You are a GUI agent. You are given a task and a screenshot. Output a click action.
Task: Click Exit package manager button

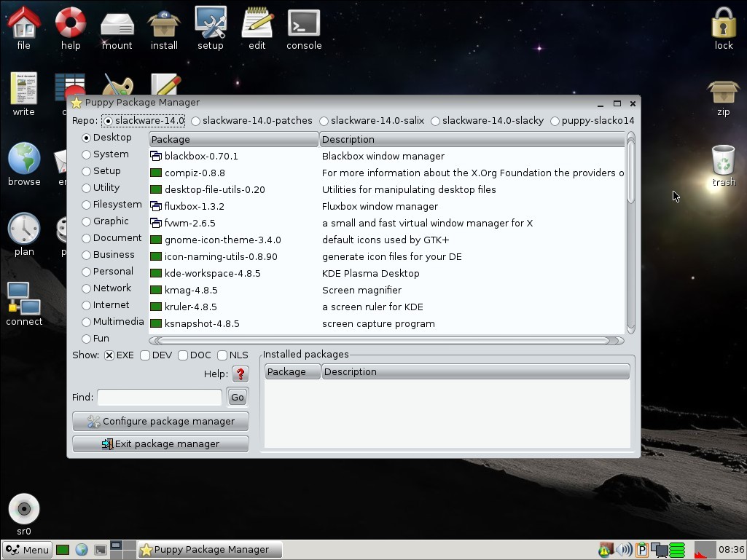click(x=160, y=443)
